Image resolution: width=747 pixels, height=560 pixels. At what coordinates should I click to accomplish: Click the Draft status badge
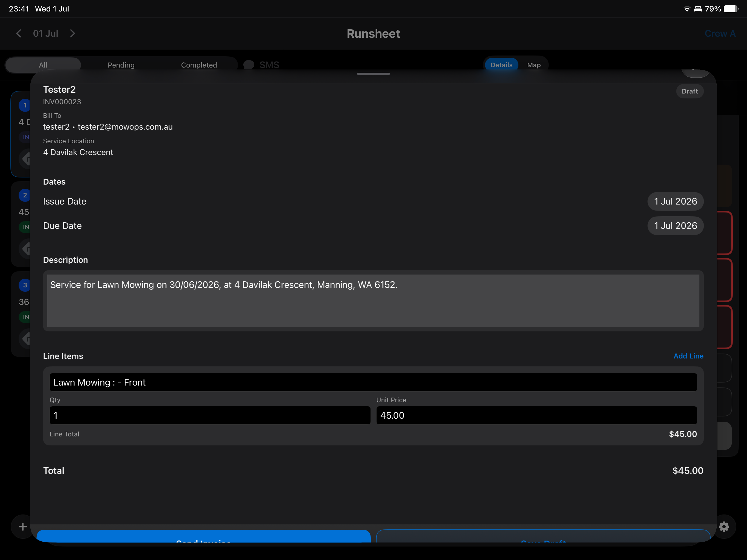click(689, 91)
